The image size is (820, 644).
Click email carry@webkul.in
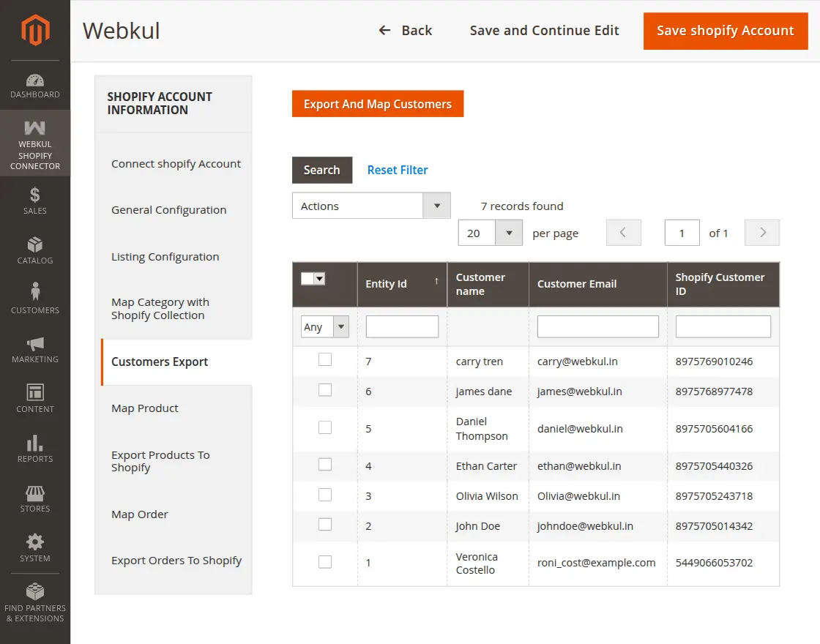tap(578, 362)
